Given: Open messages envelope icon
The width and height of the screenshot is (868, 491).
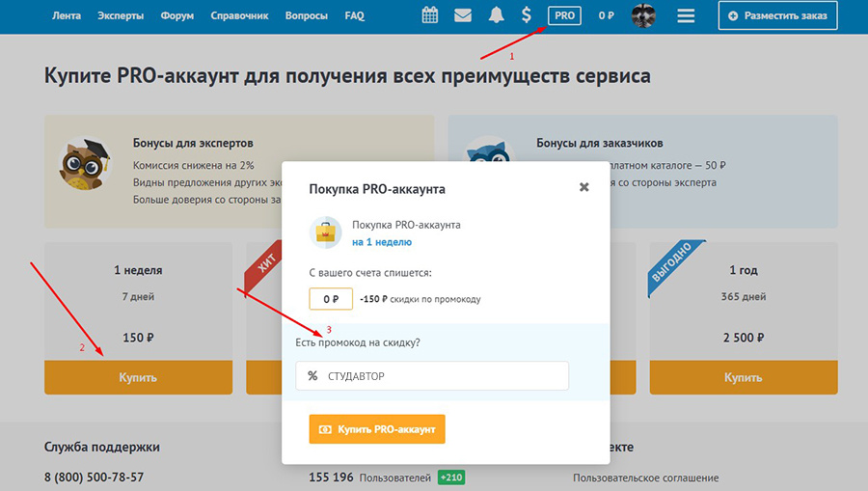Looking at the screenshot, I should pyautogui.click(x=463, y=15).
